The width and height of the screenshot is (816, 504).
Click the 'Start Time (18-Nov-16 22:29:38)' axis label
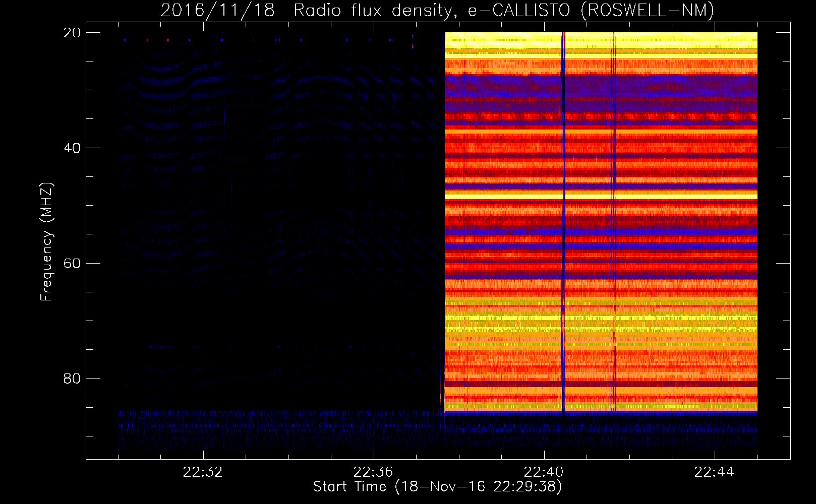(437, 487)
